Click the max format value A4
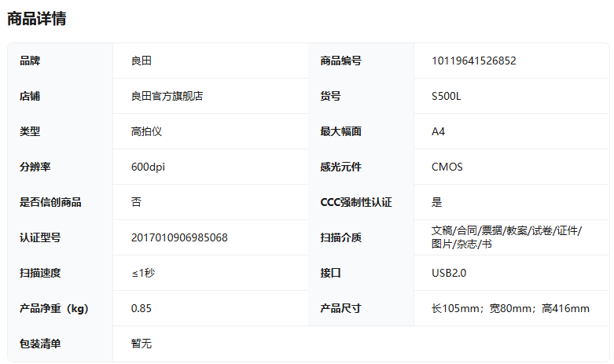 pyautogui.click(x=439, y=131)
